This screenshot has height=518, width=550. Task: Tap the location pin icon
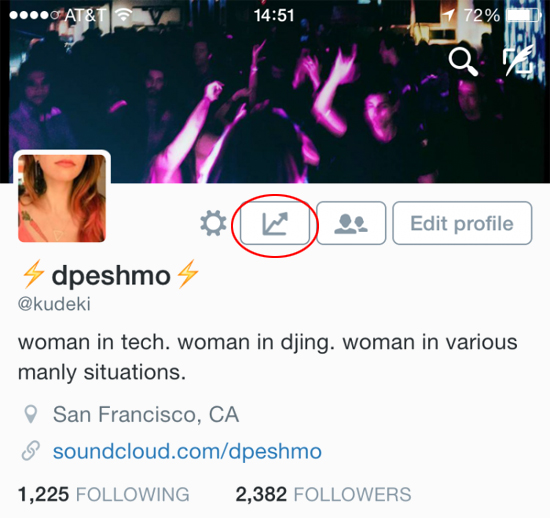[31, 415]
